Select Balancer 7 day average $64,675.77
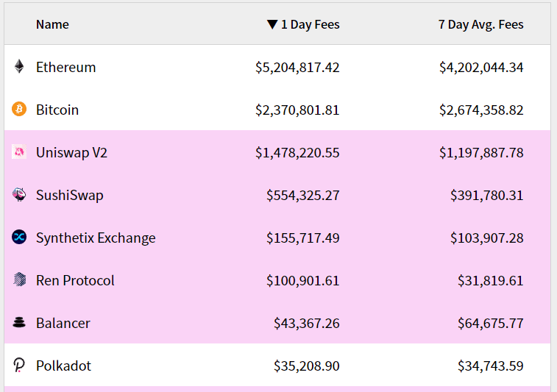Viewport: 557px width, 392px height. [x=491, y=323]
